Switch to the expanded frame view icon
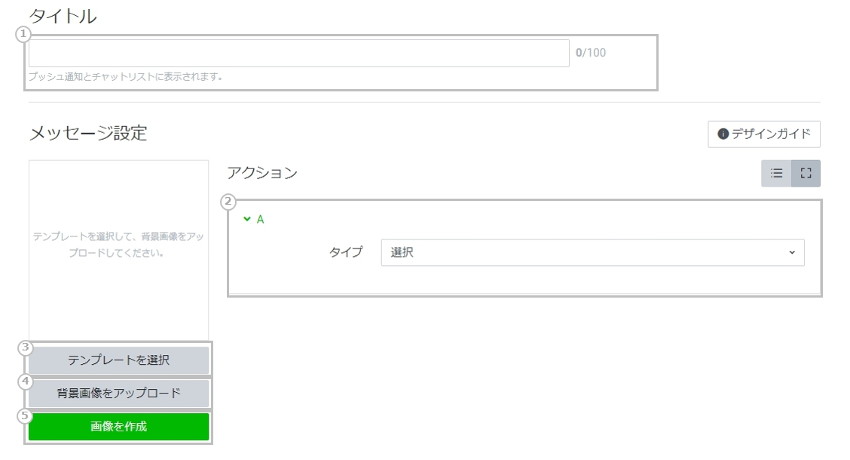Viewport: 850px width, 460px height. 806,173
